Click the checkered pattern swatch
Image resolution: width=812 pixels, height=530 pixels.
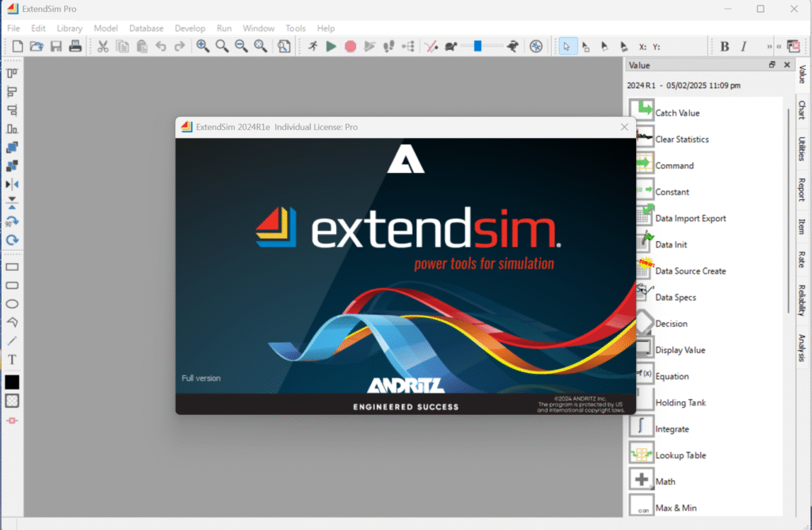[x=12, y=401]
